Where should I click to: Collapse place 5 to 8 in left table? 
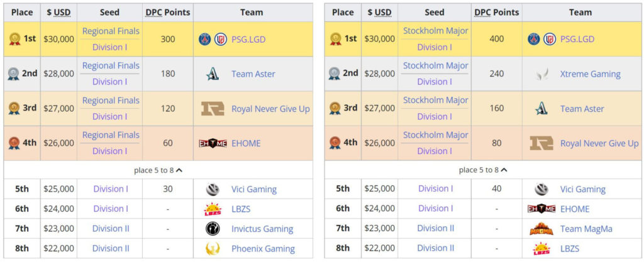pos(158,170)
